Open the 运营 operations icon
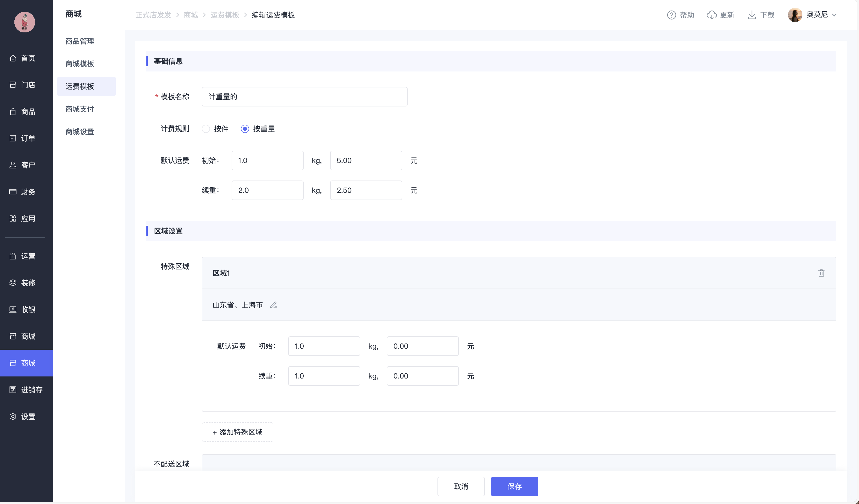Image resolution: width=859 pixels, height=504 pixels. click(x=13, y=256)
